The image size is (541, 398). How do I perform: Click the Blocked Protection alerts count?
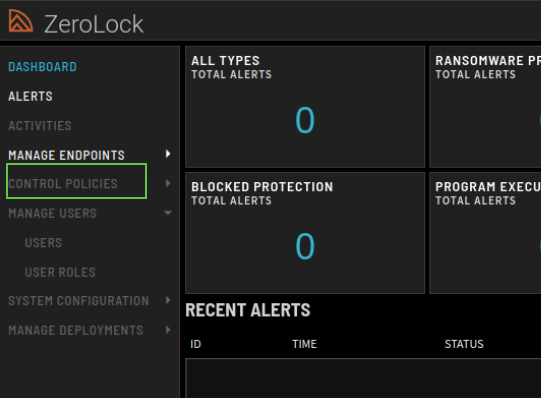305,246
